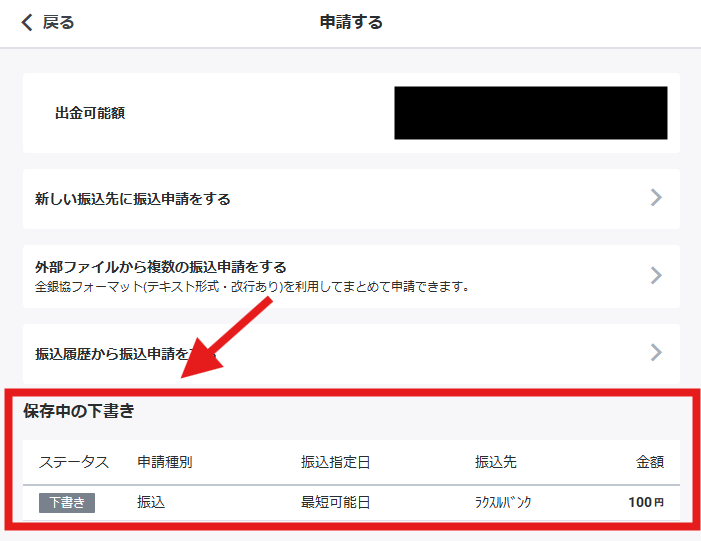This screenshot has height=541, width=701.
Task: Expand chevron beside 新しい振込先に振込申請をする
Action: click(x=656, y=198)
